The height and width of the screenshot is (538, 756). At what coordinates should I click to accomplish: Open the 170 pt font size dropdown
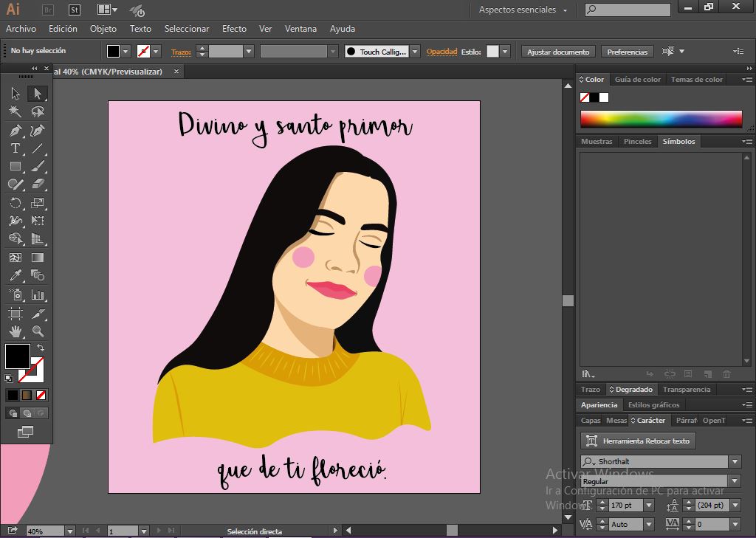(649, 506)
